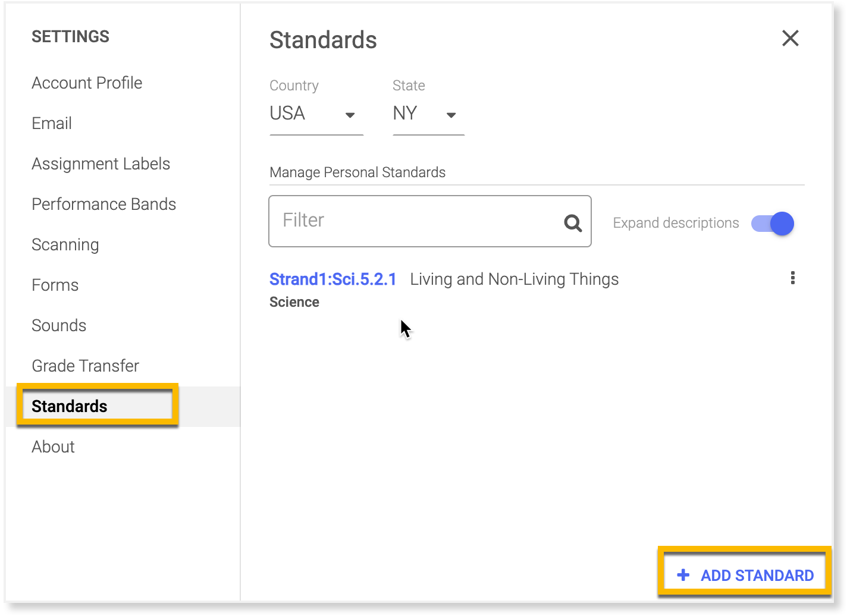Open the About section
Screen dimensions: 847x616
53,447
